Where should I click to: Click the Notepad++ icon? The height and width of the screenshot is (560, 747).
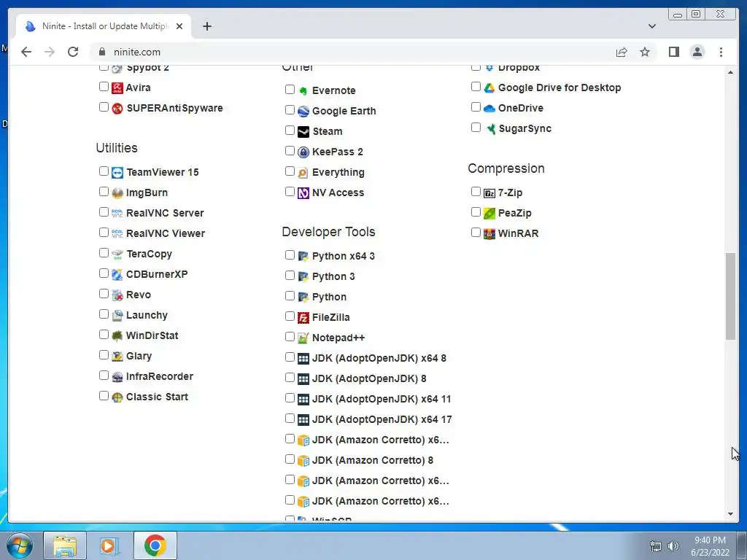[303, 338]
